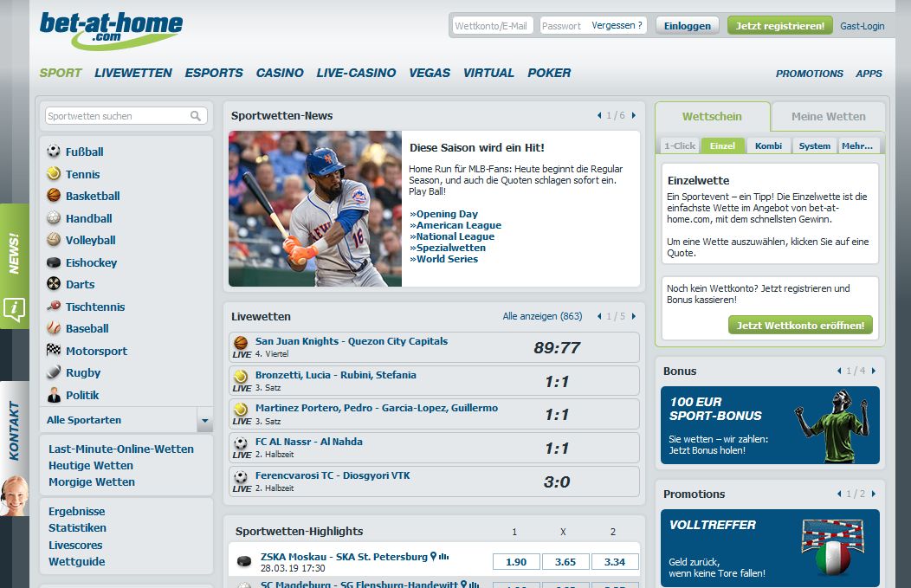This screenshot has width=911, height=588.
Task: Advance to next Bonus banner
Action: coord(874,371)
